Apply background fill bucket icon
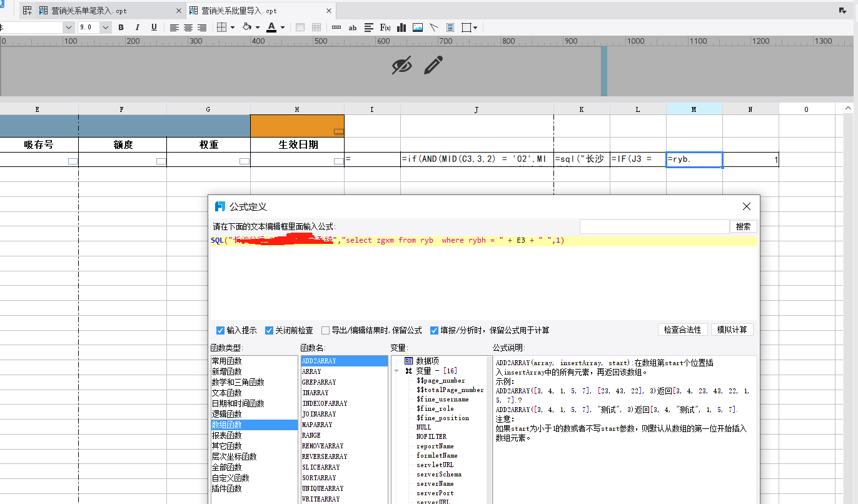The height and width of the screenshot is (504, 858). (x=247, y=28)
